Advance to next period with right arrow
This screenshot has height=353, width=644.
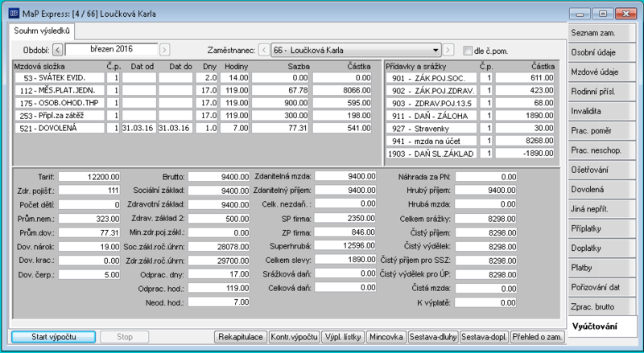click(164, 50)
